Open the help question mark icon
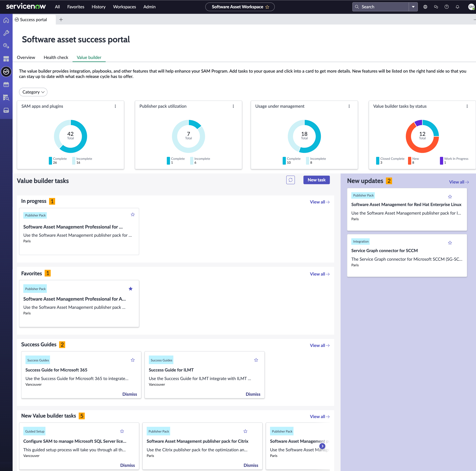The image size is (476, 471). [x=447, y=7]
